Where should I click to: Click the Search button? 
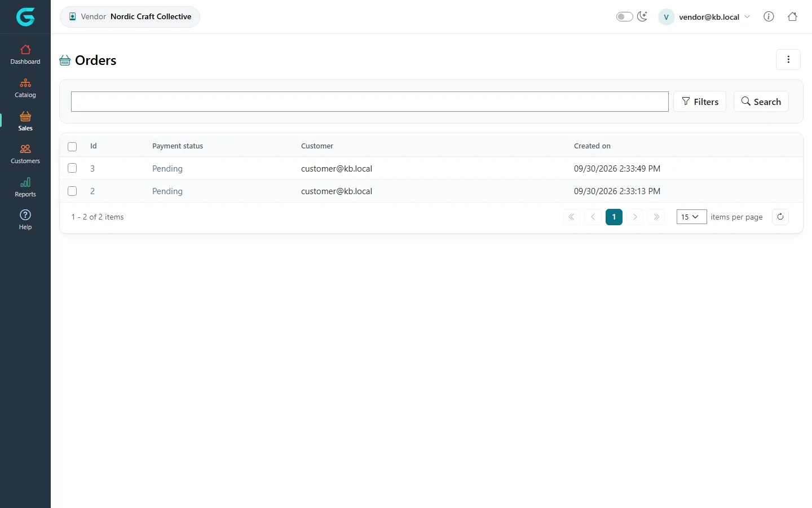[x=761, y=102]
